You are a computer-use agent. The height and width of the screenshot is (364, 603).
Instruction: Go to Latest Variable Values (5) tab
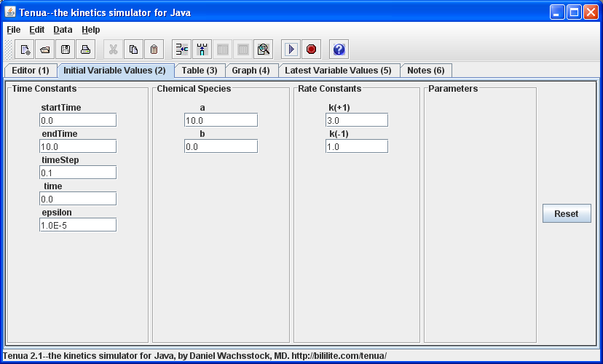point(339,71)
